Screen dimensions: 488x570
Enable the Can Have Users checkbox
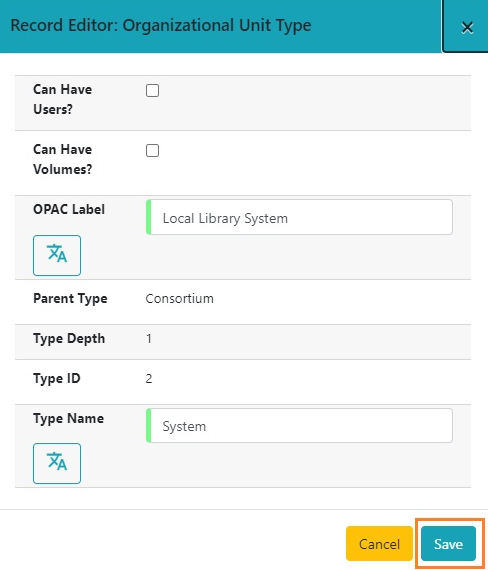pos(152,91)
